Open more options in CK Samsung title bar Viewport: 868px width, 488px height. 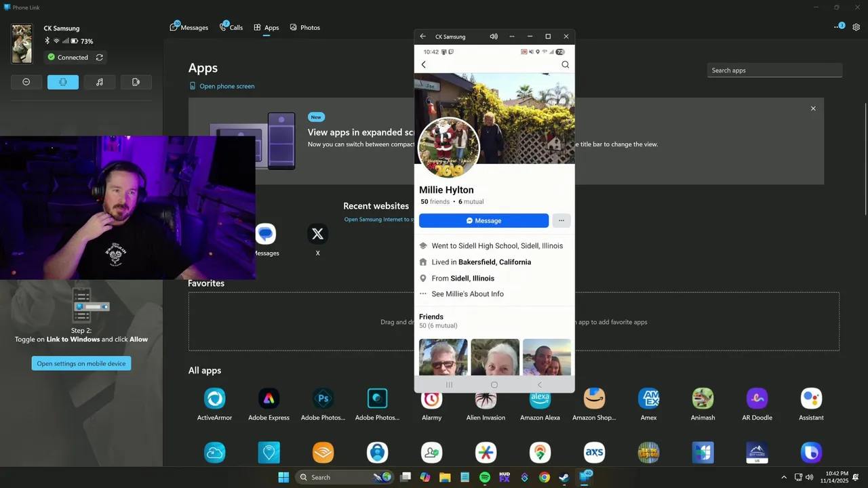pos(512,37)
